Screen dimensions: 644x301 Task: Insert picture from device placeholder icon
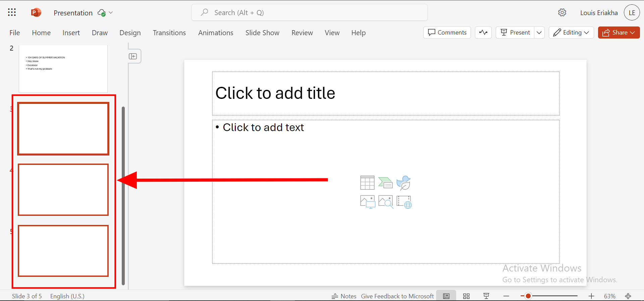click(367, 202)
